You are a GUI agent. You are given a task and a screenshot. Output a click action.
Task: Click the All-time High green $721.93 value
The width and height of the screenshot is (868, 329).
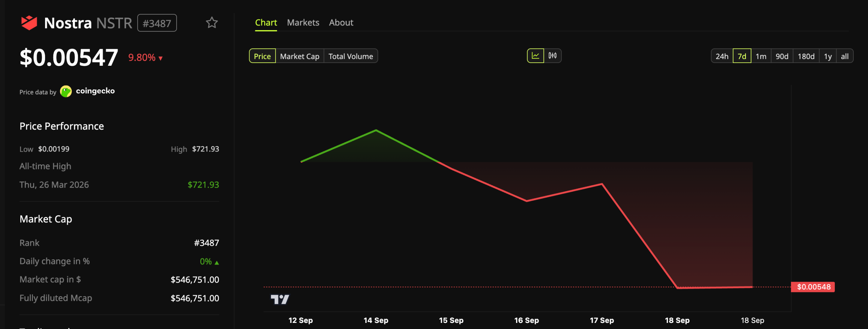pyautogui.click(x=203, y=185)
